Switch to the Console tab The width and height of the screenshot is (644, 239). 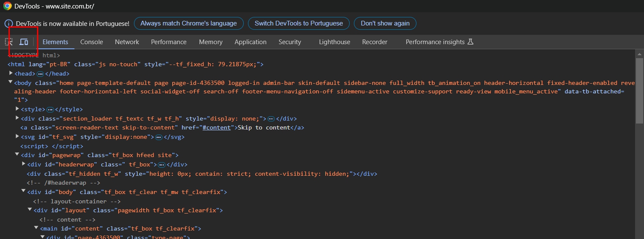[91, 42]
